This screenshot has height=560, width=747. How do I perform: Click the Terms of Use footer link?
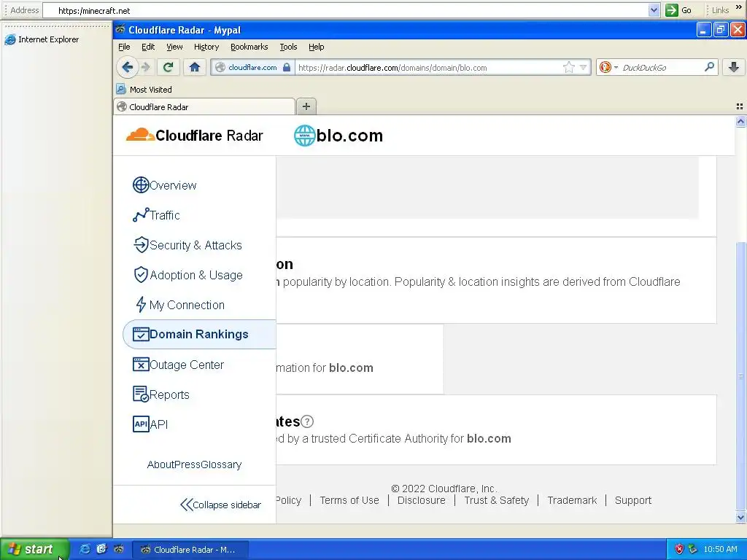click(349, 500)
